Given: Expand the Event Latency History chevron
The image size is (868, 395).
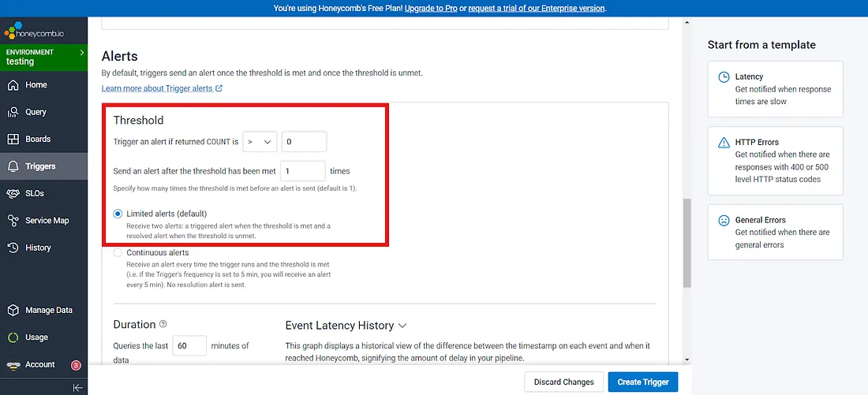Looking at the screenshot, I should click(402, 326).
